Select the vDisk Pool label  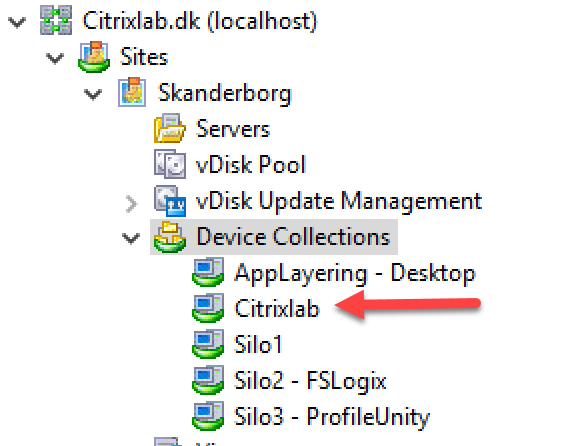click(x=251, y=165)
